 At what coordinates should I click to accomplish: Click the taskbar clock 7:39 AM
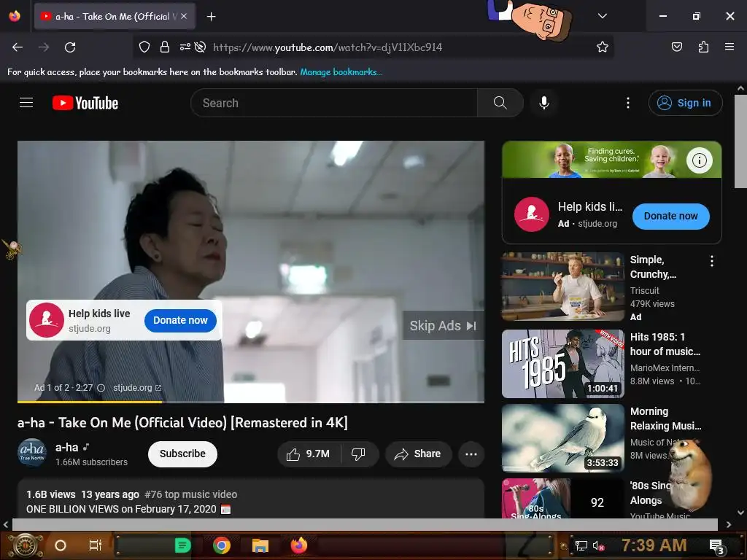point(654,545)
